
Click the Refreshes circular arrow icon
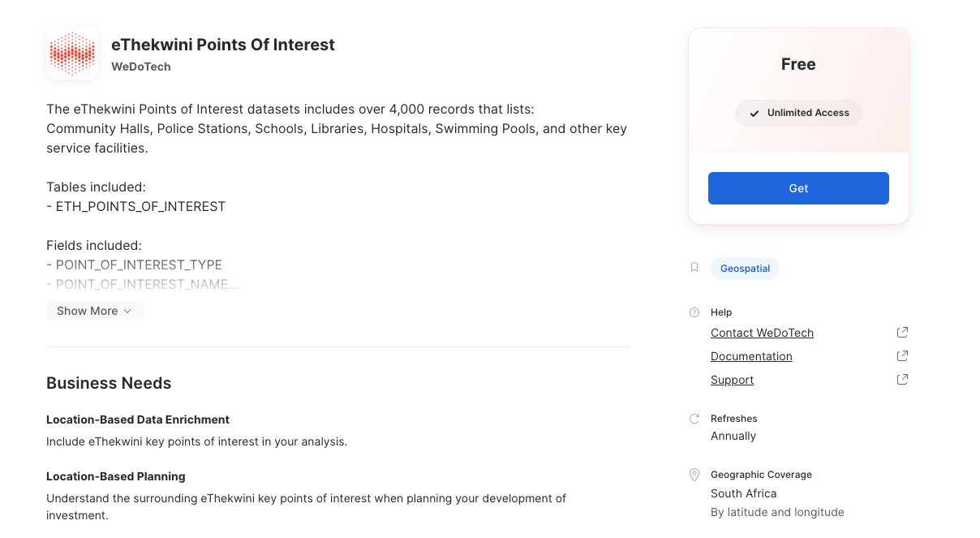point(694,419)
